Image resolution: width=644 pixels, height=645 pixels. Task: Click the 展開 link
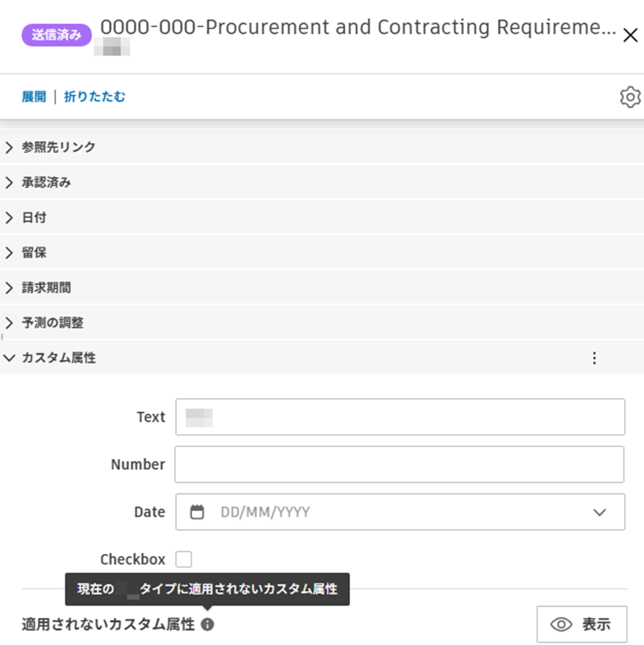[33, 97]
